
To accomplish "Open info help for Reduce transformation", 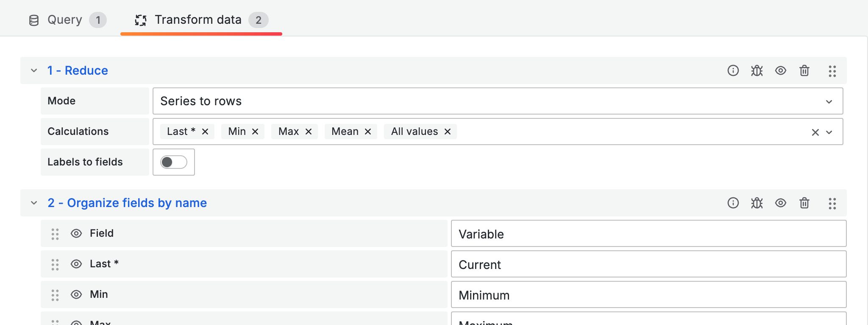I will [x=733, y=70].
